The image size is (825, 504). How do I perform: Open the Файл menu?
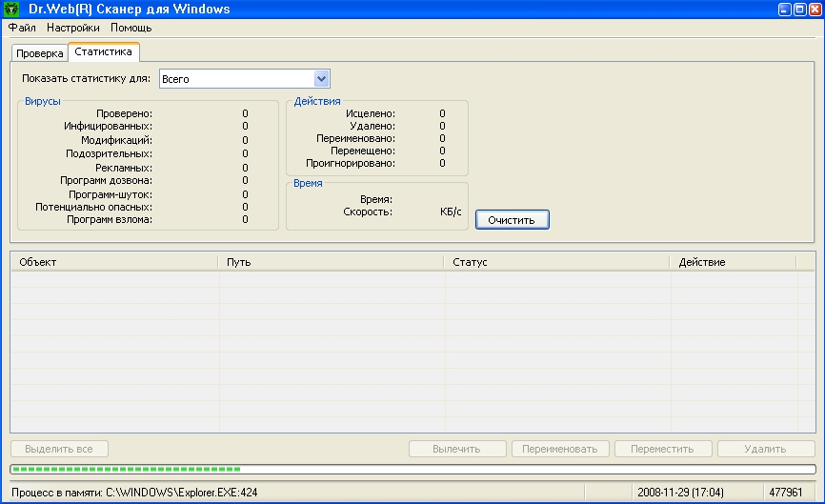tap(22, 28)
